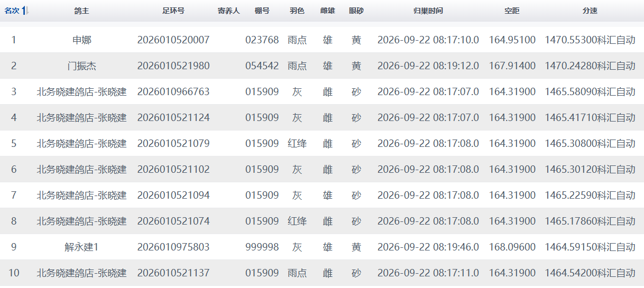Sort by the 鸽主 column header
This screenshot has width=644, height=288.
(81, 11)
